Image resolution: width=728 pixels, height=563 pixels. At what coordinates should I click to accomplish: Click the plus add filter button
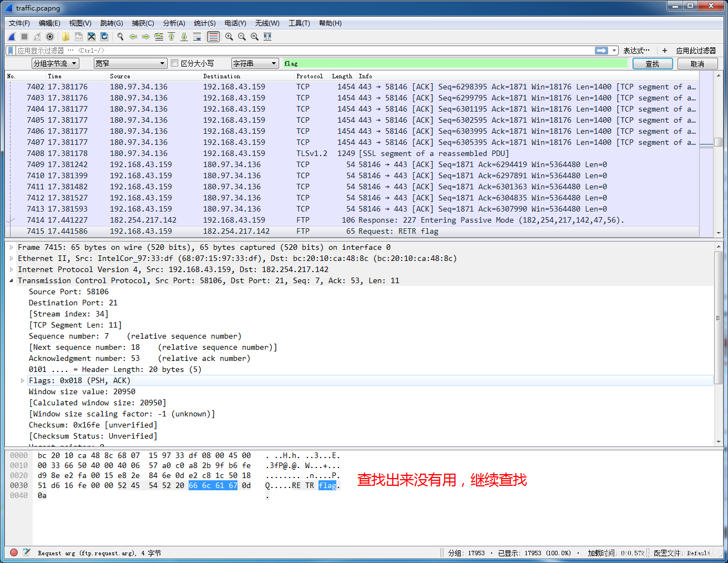point(665,51)
